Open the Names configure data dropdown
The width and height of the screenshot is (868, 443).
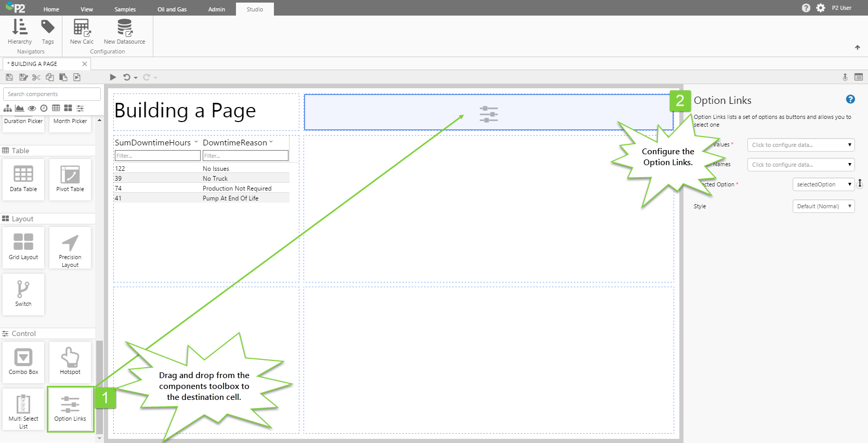pos(801,165)
